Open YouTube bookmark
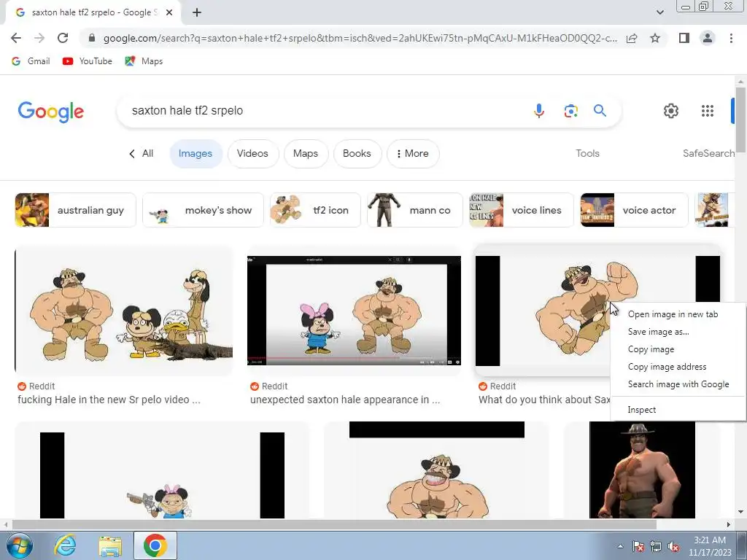The height and width of the screenshot is (560, 747). [88, 61]
